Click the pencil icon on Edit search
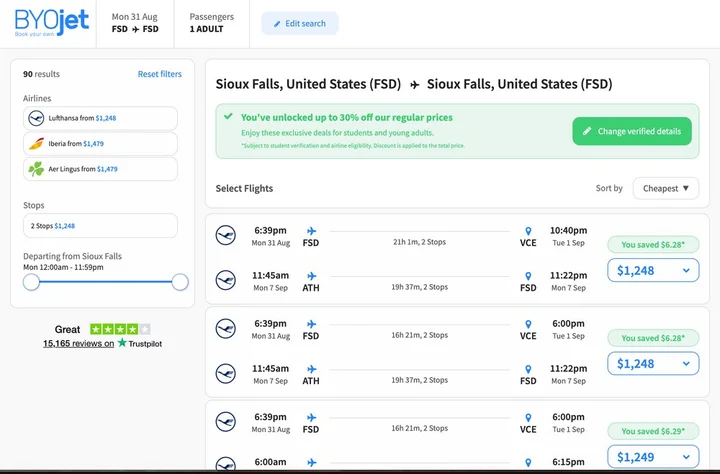720x474 pixels. click(277, 24)
